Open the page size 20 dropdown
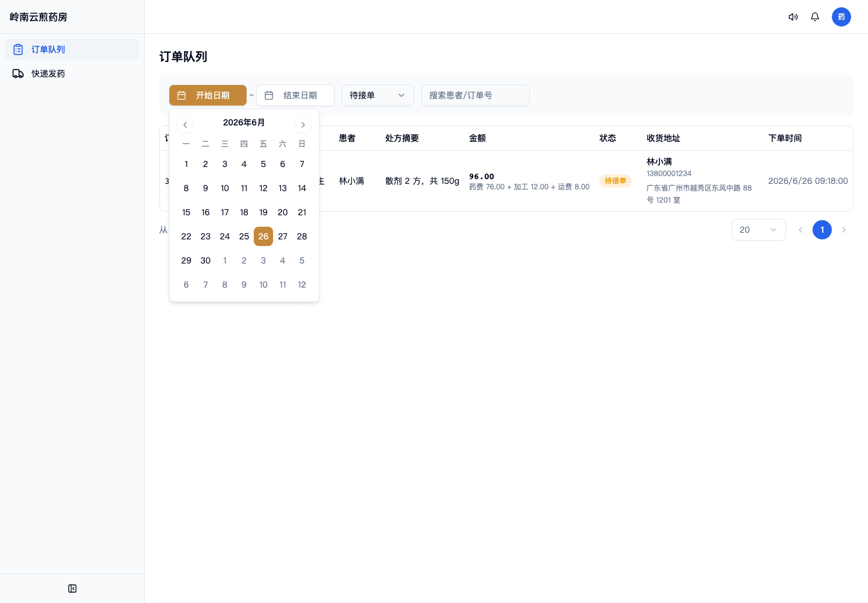The width and height of the screenshot is (868, 603). tap(759, 230)
